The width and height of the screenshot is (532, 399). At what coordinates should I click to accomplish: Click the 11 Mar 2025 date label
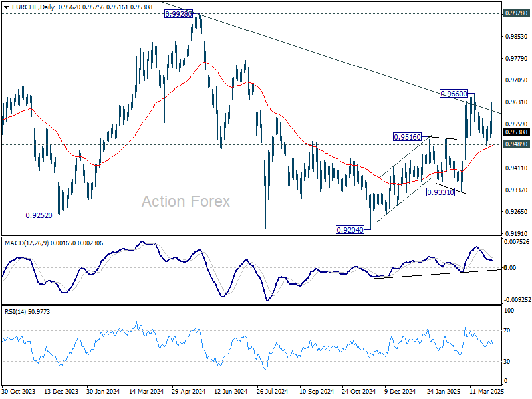point(487,391)
